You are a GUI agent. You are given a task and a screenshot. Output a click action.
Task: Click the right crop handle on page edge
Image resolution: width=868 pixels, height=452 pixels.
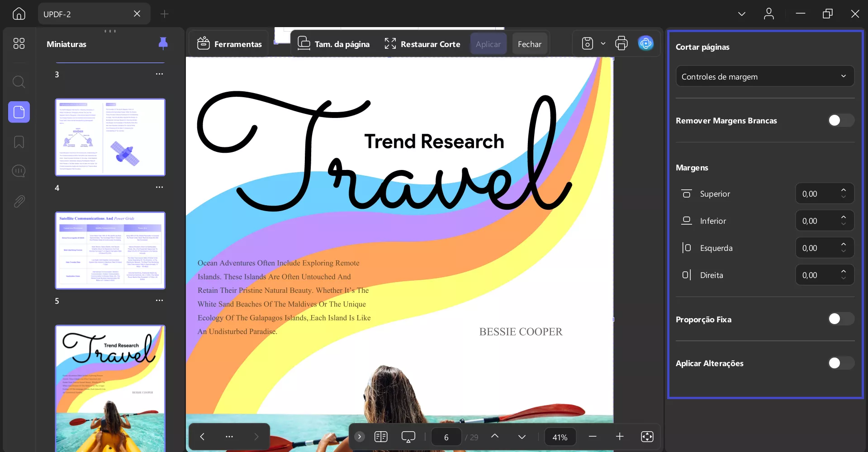(x=613, y=319)
